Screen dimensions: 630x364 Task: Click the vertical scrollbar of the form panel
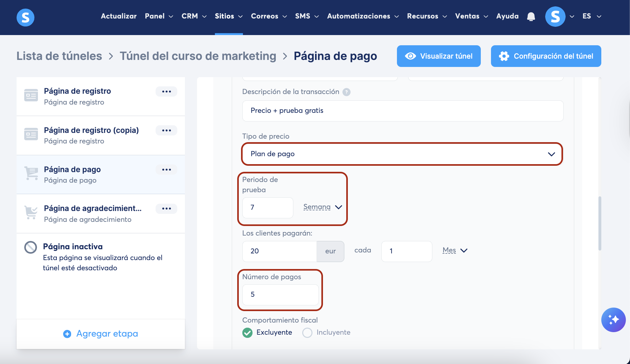(x=600, y=223)
